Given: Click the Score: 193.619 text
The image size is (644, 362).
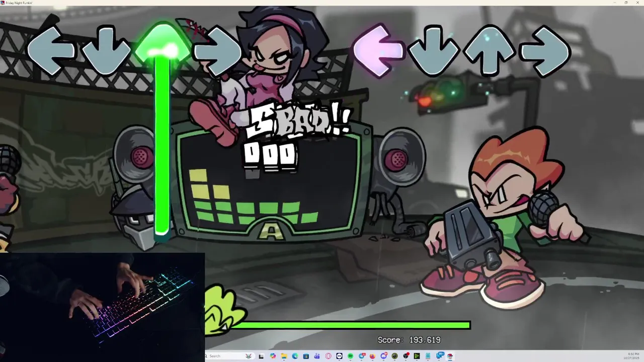Looking at the screenshot, I should click(x=409, y=340).
